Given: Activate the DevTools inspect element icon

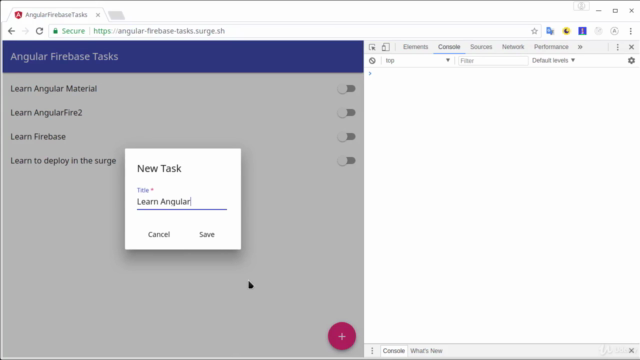Looking at the screenshot, I should [372, 47].
